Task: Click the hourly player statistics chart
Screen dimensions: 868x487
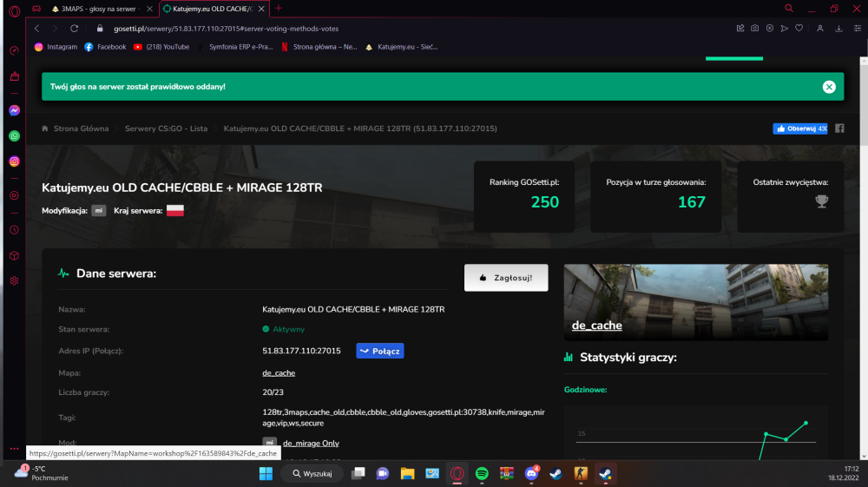Action: coord(696,432)
